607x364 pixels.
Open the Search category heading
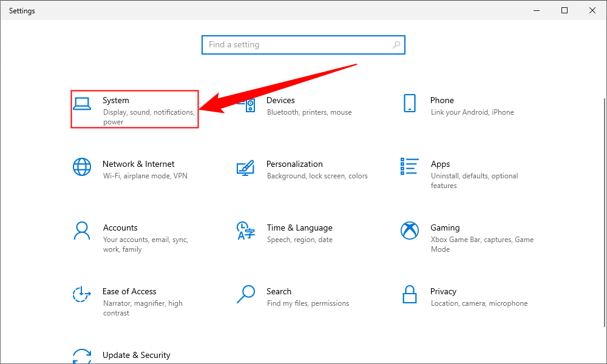(x=279, y=291)
